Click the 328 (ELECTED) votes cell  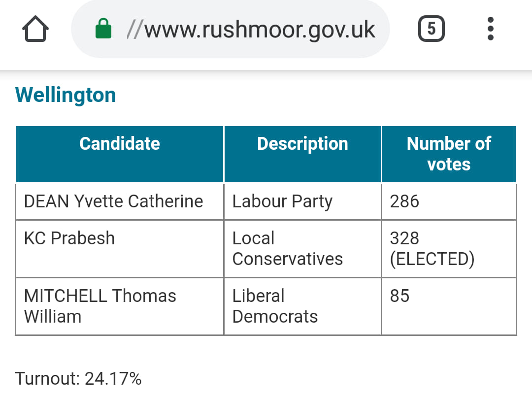click(432, 249)
